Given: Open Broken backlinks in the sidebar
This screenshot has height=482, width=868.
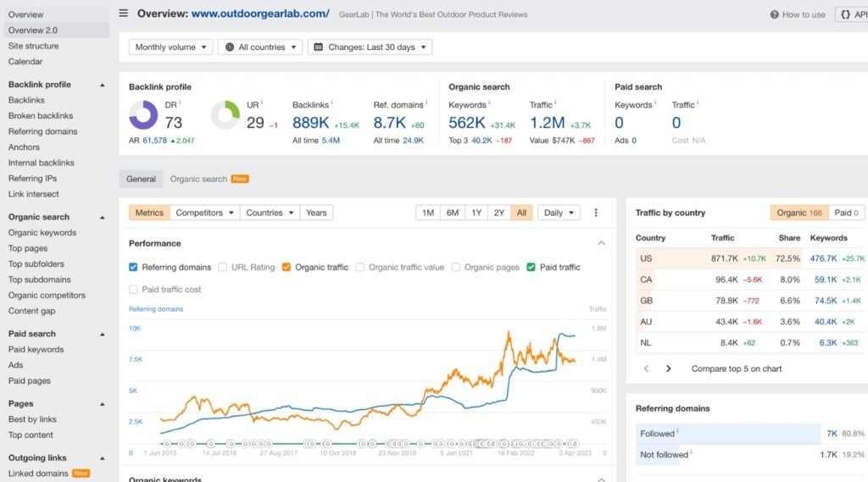Looking at the screenshot, I should pos(41,116).
